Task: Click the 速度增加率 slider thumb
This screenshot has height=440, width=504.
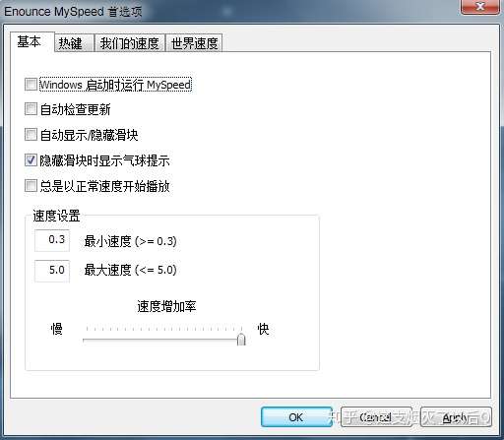Action: [x=241, y=339]
